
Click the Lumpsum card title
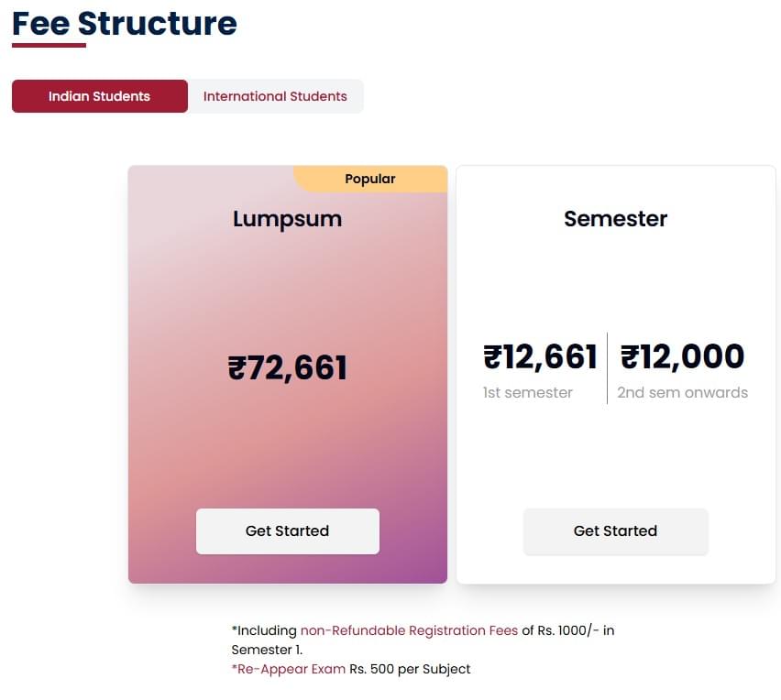point(287,219)
